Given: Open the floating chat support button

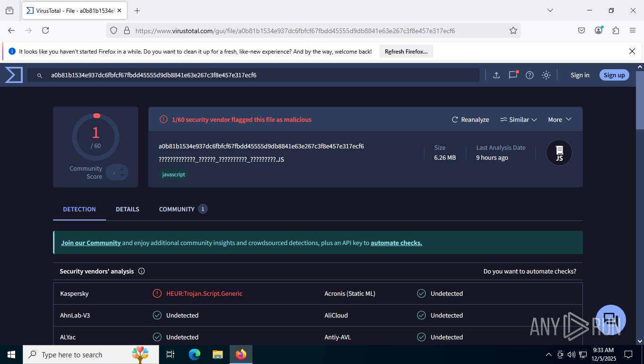Looking at the screenshot, I should click(611, 320).
